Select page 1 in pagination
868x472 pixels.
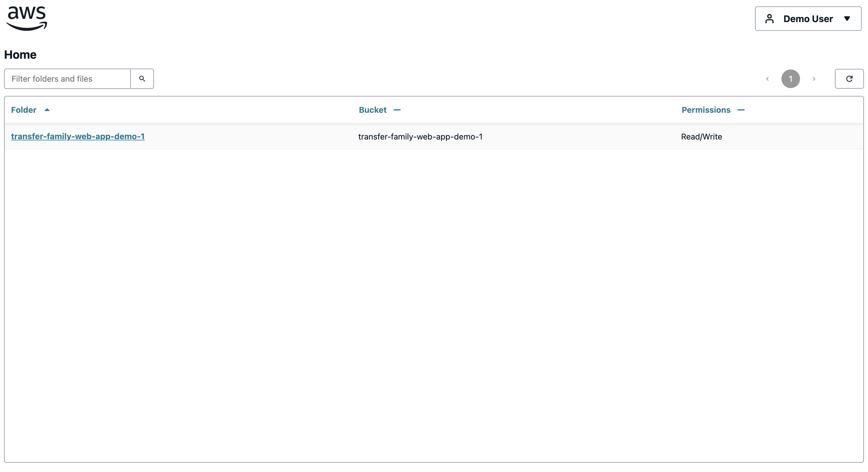point(790,79)
